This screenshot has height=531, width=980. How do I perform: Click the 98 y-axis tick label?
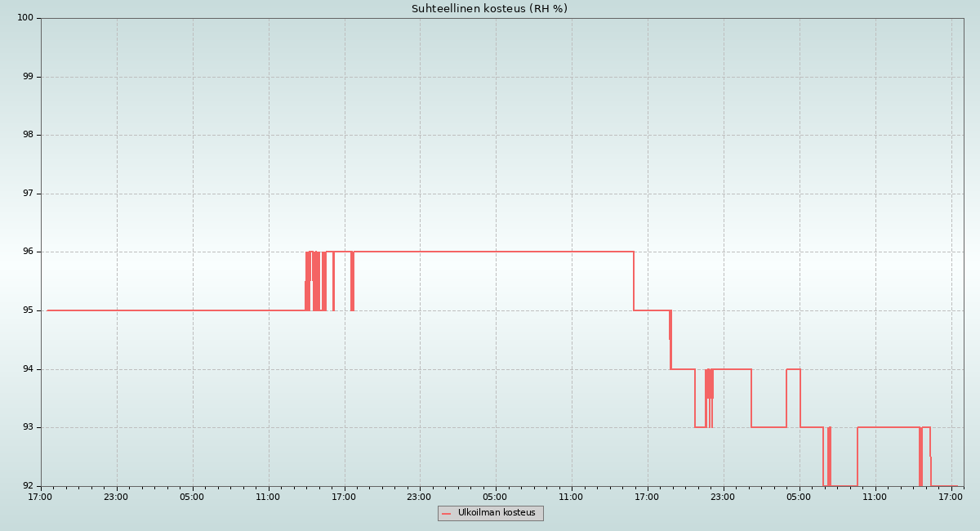(x=28, y=135)
